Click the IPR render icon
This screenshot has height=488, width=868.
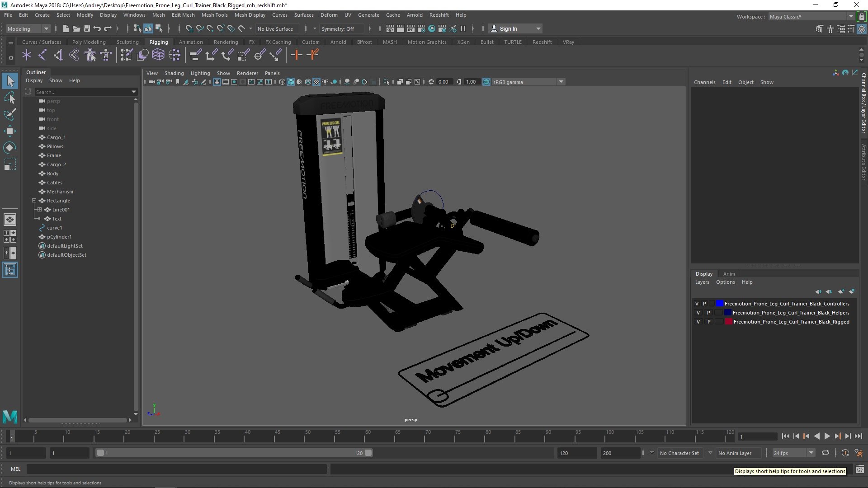tap(410, 28)
